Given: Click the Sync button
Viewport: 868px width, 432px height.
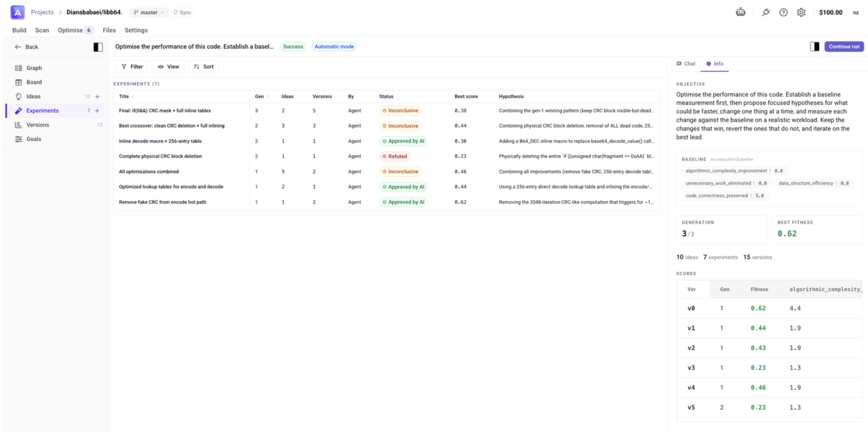Looking at the screenshot, I should click(x=182, y=12).
